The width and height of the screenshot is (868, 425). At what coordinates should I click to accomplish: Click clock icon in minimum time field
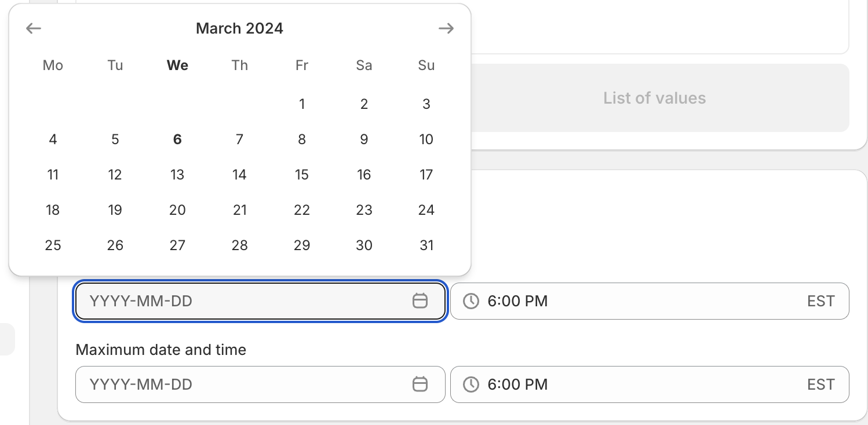(x=471, y=301)
